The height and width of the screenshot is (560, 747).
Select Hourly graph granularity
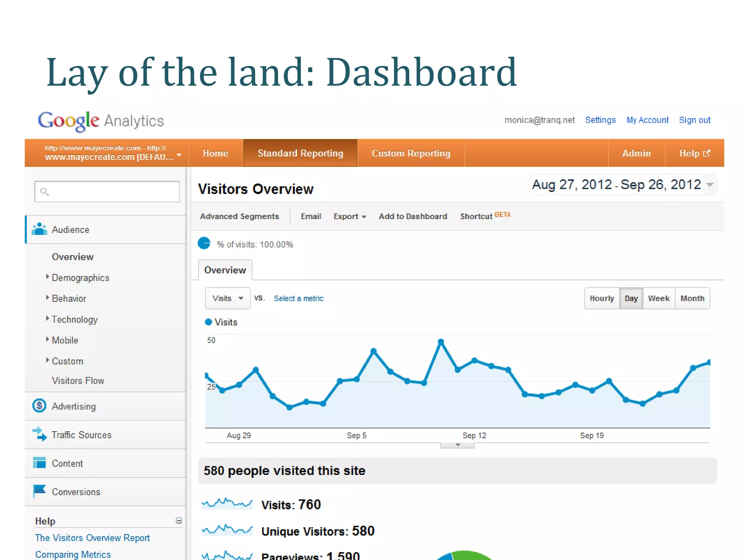(602, 298)
